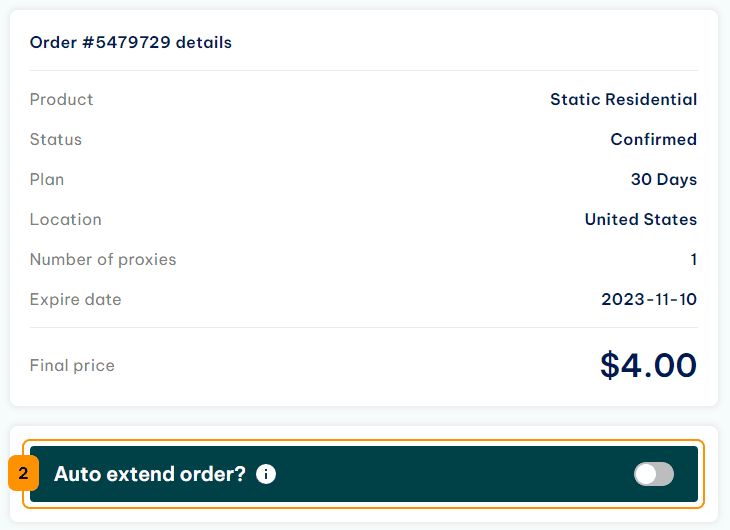This screenshot has height=530, width=730.
Task: Click the Location field label
Action: pyautogui.click(x=66, y=219)
